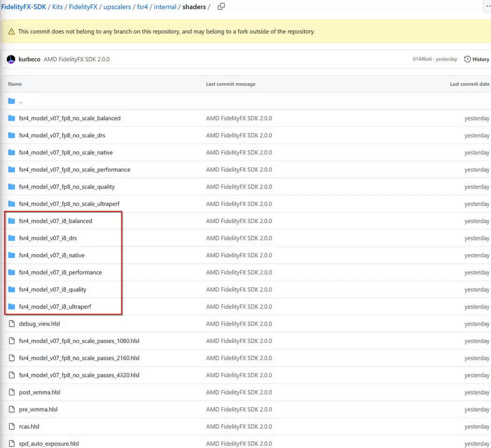Open the more options ellipsis menu
The width and height of the screenshot is (491, 448).
pyautogui.click(x=487, y=7)
